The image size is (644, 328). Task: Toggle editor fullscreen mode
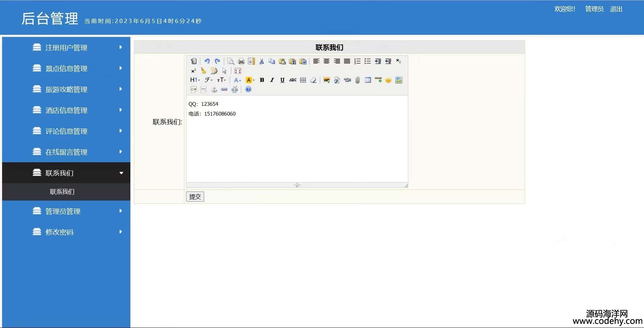click(x=238, y=71)
